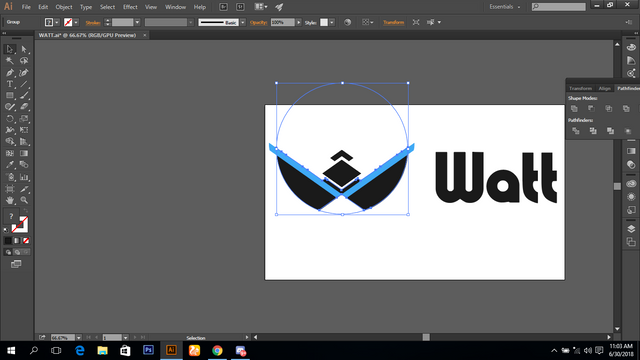This screenshot has width=640, height=360.
Task: Click the Fill swatch in toolbox
Action: click(x=11, y=216)
